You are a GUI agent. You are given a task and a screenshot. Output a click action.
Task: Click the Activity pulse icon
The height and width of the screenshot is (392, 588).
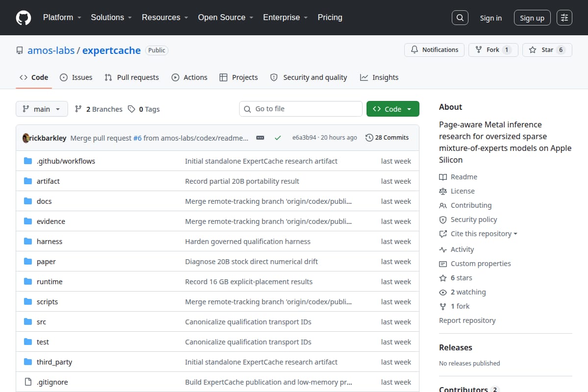[443, 249]
